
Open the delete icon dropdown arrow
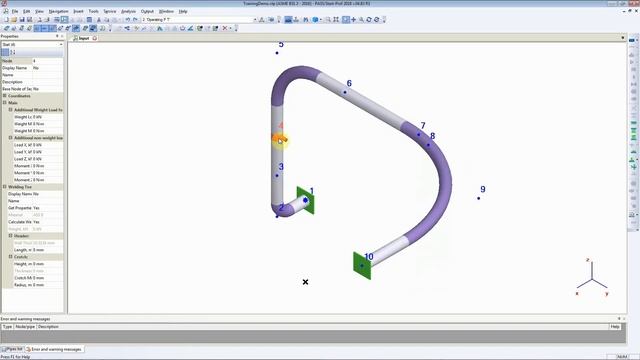(230, 28)
